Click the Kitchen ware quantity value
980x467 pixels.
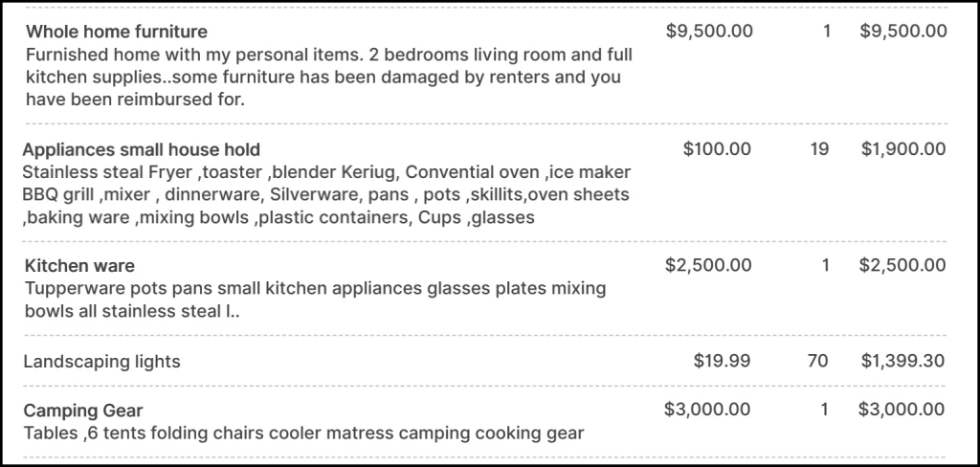coord(825,265)
